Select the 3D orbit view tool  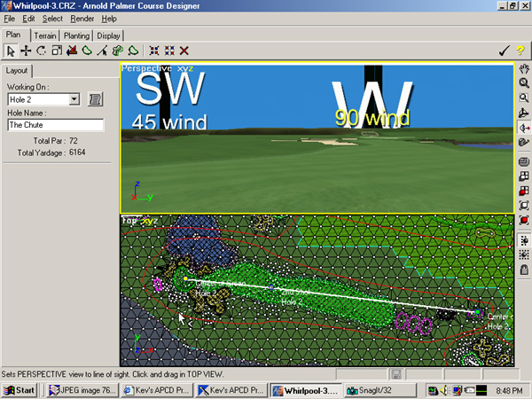click(524, 113)
